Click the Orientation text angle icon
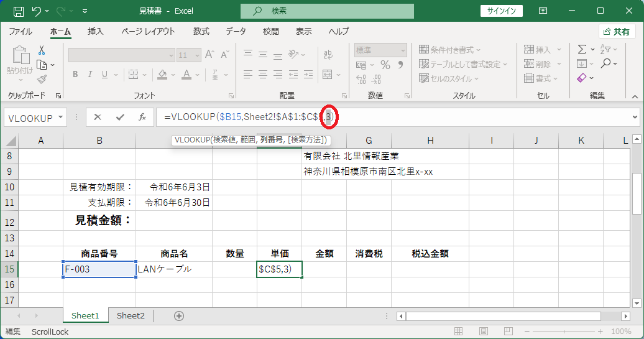Image resolution: width=644 pixels, height=339 pixels. [x=293, y=54]
